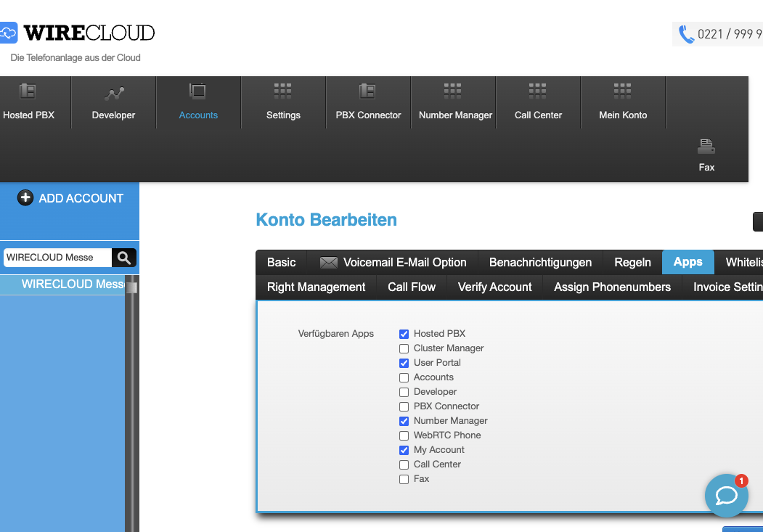Screen dimensions: 763x532
Task: Click the notification badge on chat widget
Action: (x=741, y=481)
